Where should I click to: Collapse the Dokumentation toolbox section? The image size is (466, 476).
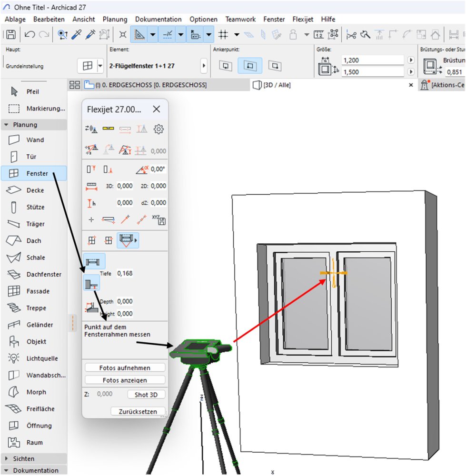pyautogui.click(x=6, y=470)
